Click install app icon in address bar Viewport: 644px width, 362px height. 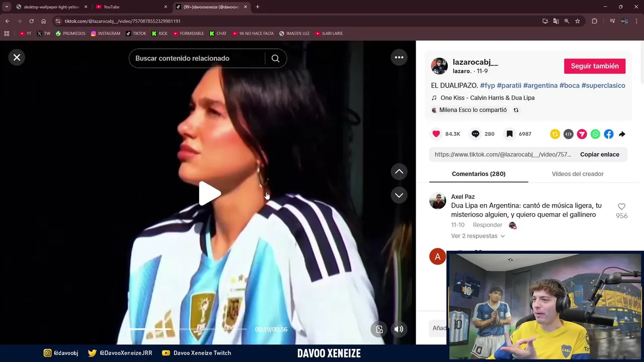tap(545, 21)
